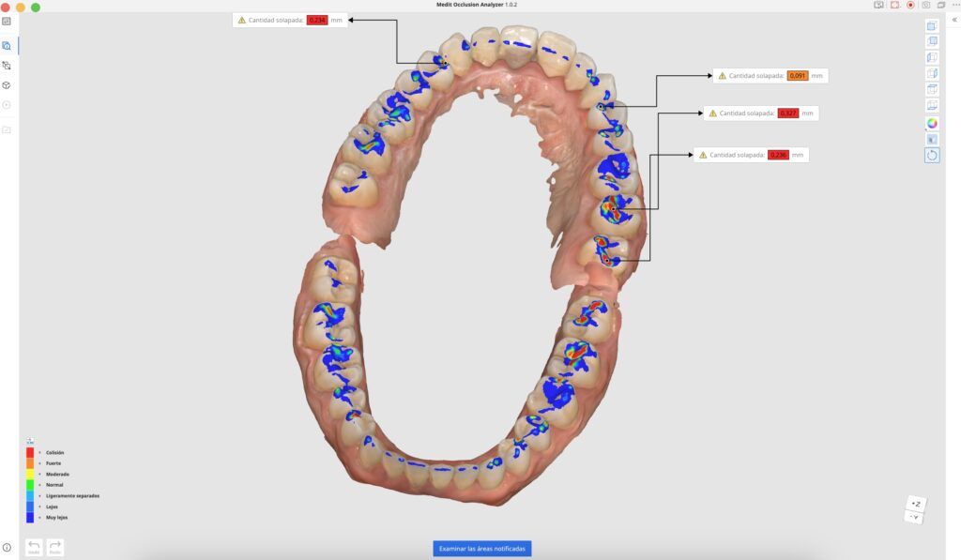Switch to back view cube
The image size is (961, 560).
point(932,41)
